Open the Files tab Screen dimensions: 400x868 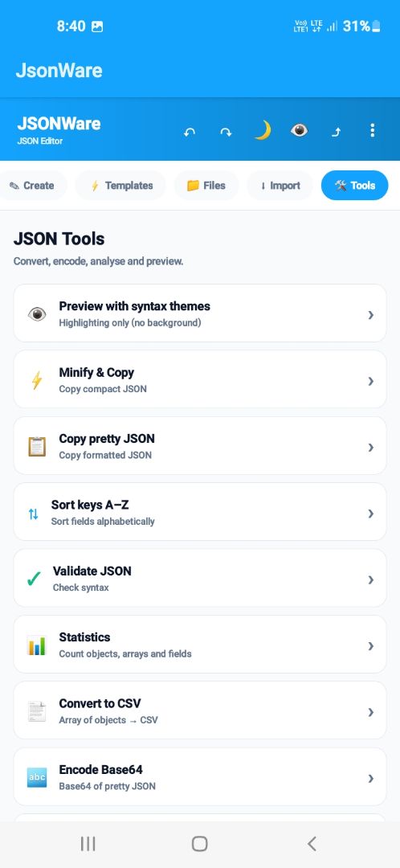point(206,186)
